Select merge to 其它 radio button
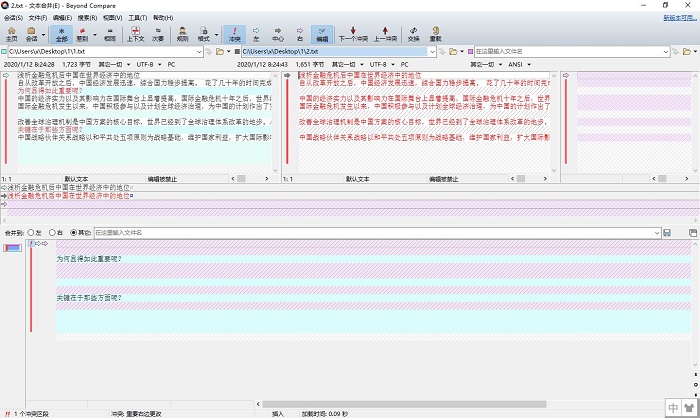700x418 pixels. click(x=74, y=233)
